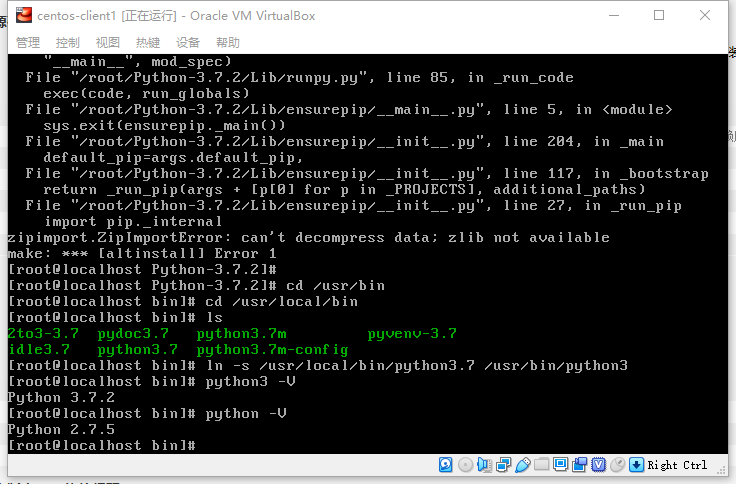Image resolution: width=736 pixels, height=484 pixels.
Task: Click the hard disk activity status icon
Action: (x=445, y=465)
